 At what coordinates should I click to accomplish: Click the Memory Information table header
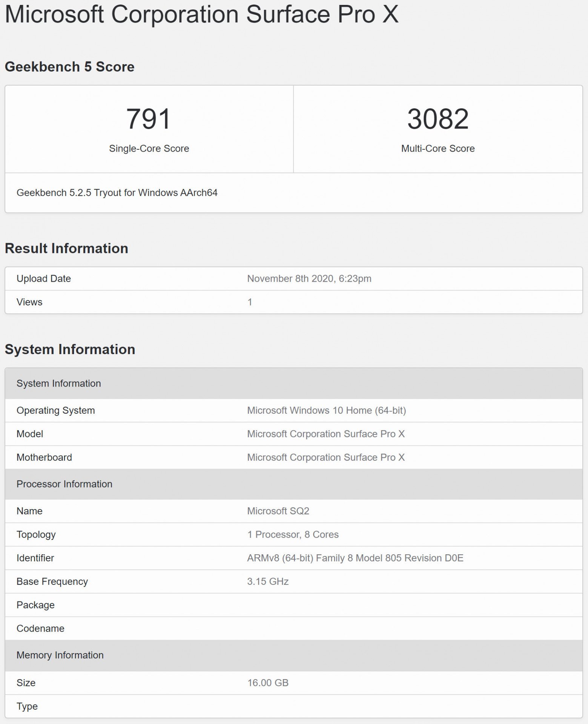(294, 655)
